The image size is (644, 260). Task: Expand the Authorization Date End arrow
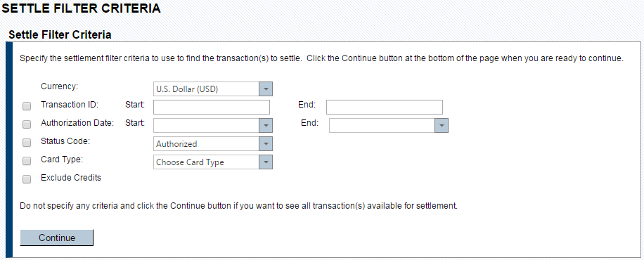(x=442, y=125)
